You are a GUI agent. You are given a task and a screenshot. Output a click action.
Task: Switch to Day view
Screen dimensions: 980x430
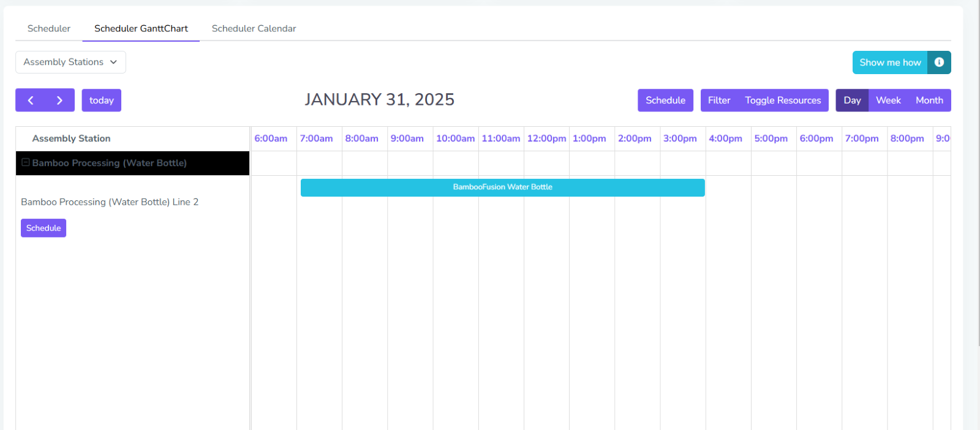coord(852,100)
